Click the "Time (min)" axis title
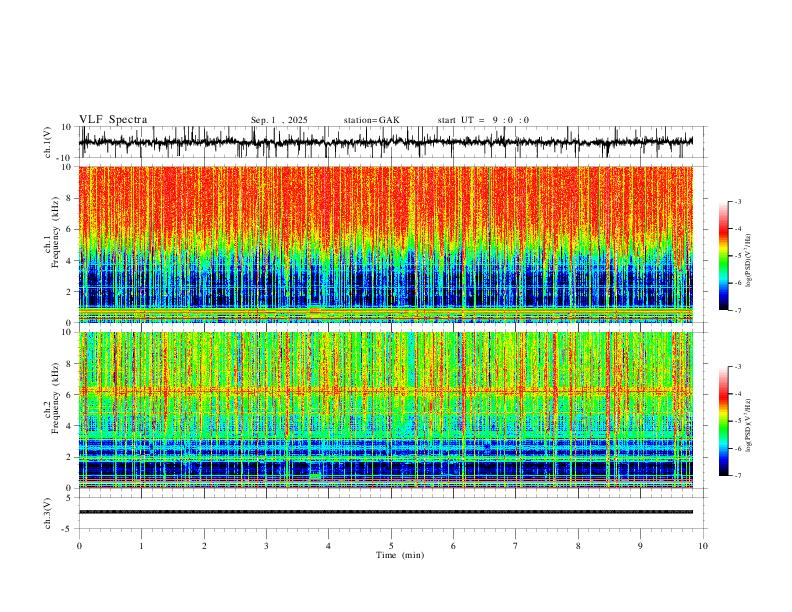792x612 pixels. tap(400, 555)
